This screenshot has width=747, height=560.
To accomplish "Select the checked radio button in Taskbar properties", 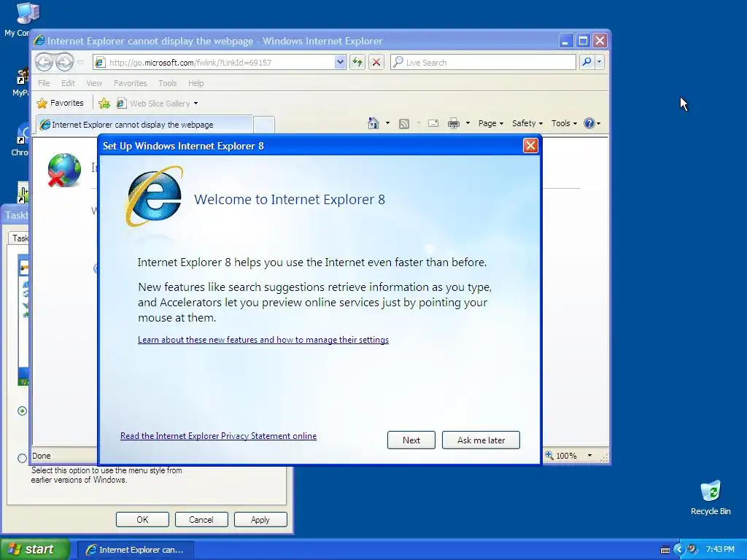I will 22,411.
